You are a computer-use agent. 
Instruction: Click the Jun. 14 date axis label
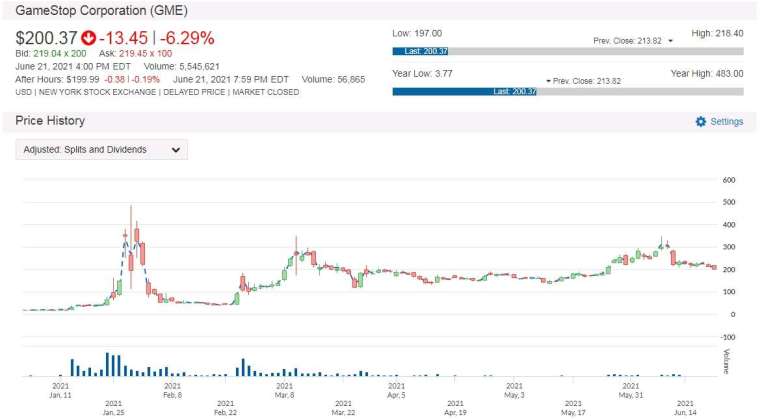[685, 408]
